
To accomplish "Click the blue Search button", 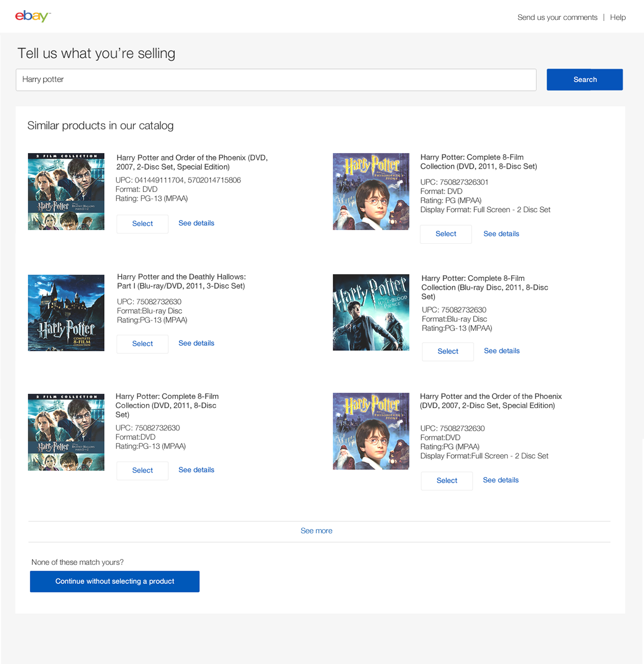I will pyautogui.click(x=585, y=80).
